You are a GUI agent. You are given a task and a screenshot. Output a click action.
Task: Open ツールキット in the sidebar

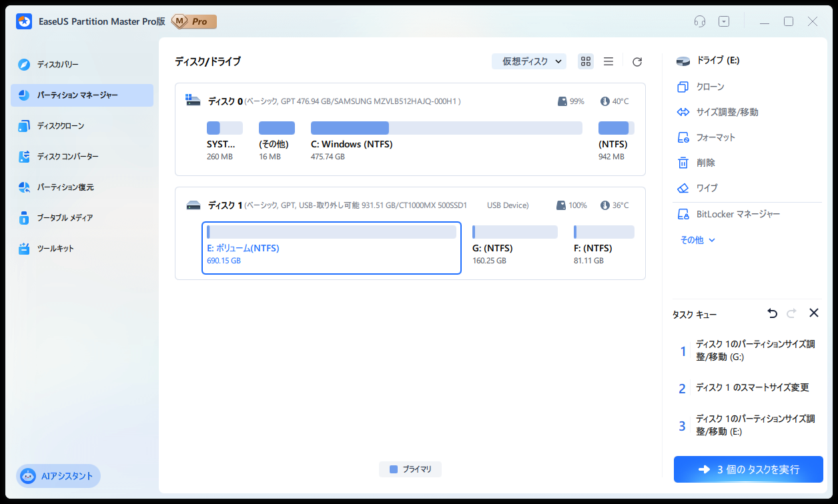click(82, 249)
